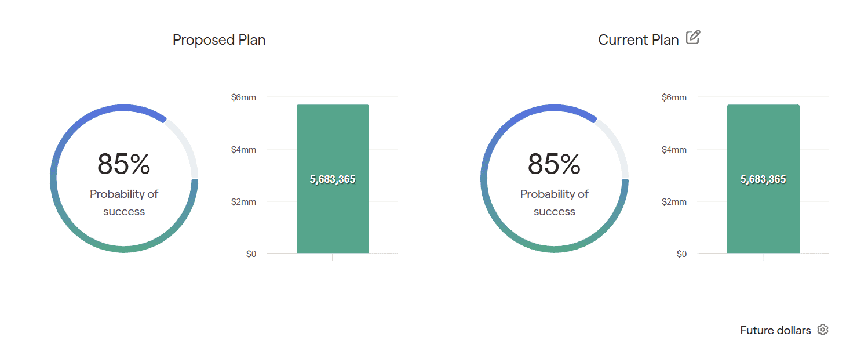The height and width of the screenshot is (347, 868).
Task: Click the $0 axis label in Current Plan
Action: point(681,254)
